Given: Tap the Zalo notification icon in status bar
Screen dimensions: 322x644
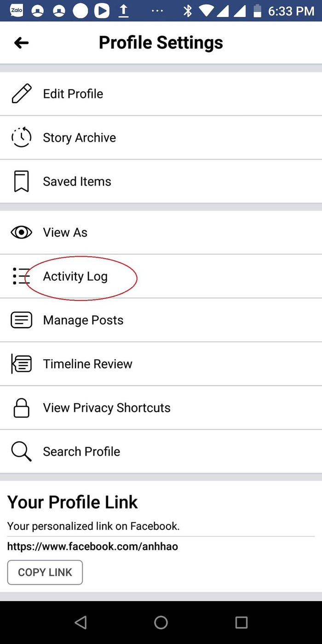Looking at the screenshot, I should (x=17, y=10).
